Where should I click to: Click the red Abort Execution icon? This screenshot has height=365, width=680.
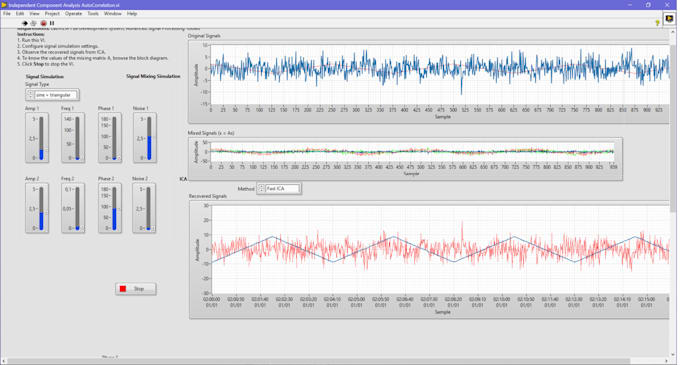tap(43, 23)
